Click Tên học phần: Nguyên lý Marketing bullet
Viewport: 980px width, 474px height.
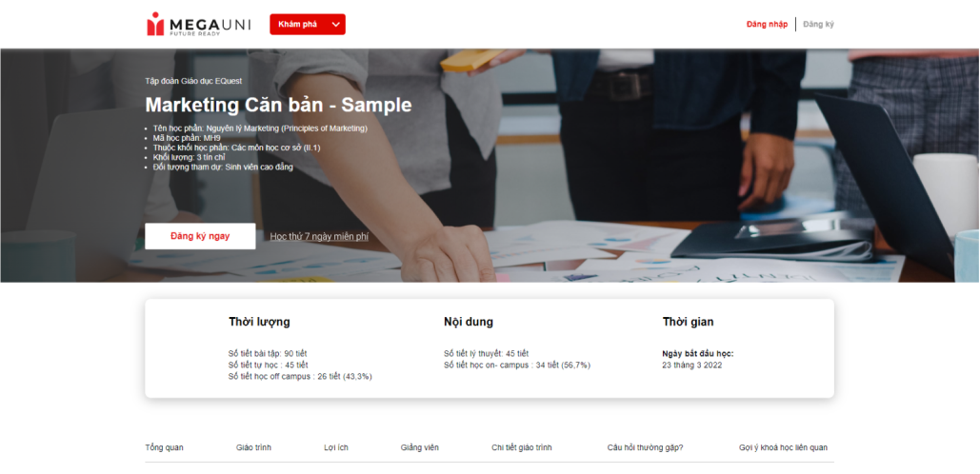coord(260,128)
